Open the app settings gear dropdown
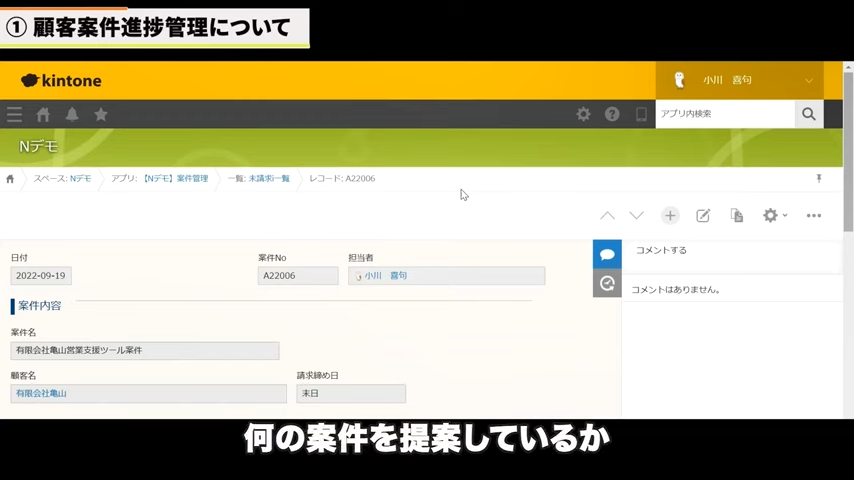 point(774,216)
